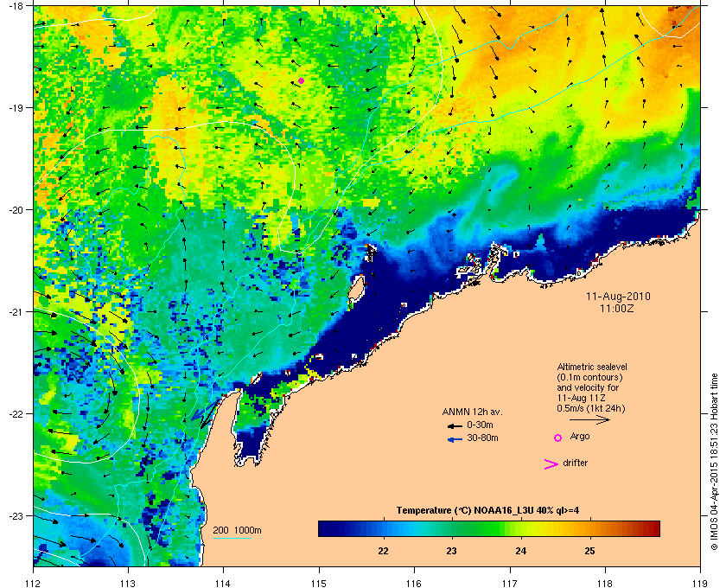Click the magenta drifter symbol in legend

(551, 464)
